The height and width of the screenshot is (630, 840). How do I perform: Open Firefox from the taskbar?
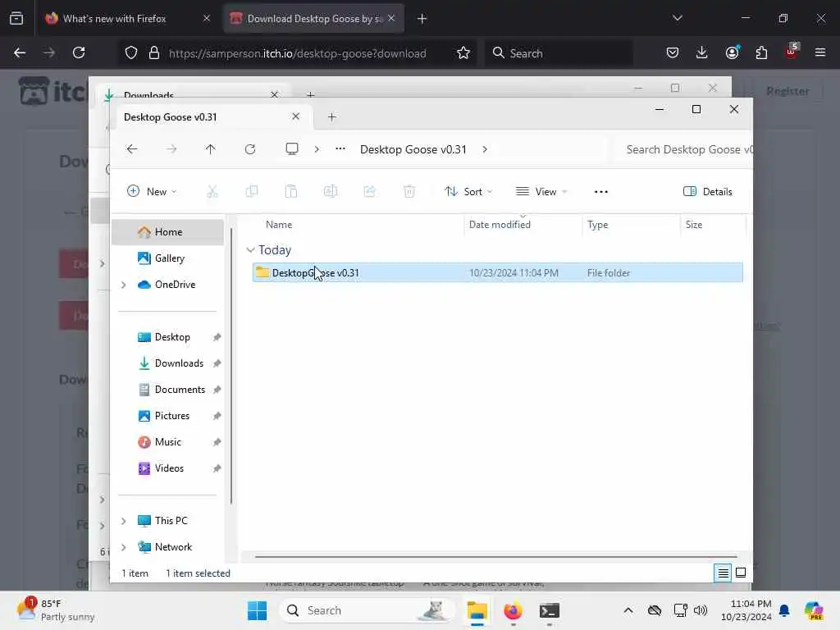point(514,610)
